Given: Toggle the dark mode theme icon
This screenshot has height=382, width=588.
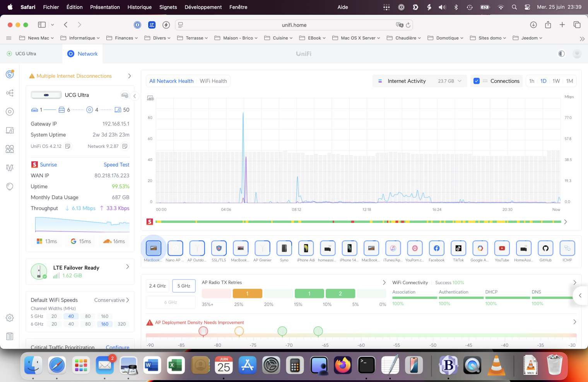Looking at the screenshot, I should 561,54.
